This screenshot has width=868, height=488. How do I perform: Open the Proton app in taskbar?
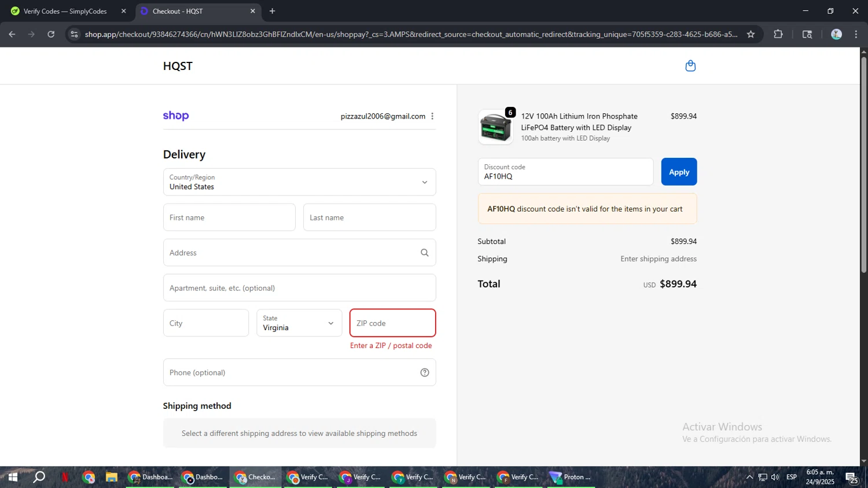point(571,477)
